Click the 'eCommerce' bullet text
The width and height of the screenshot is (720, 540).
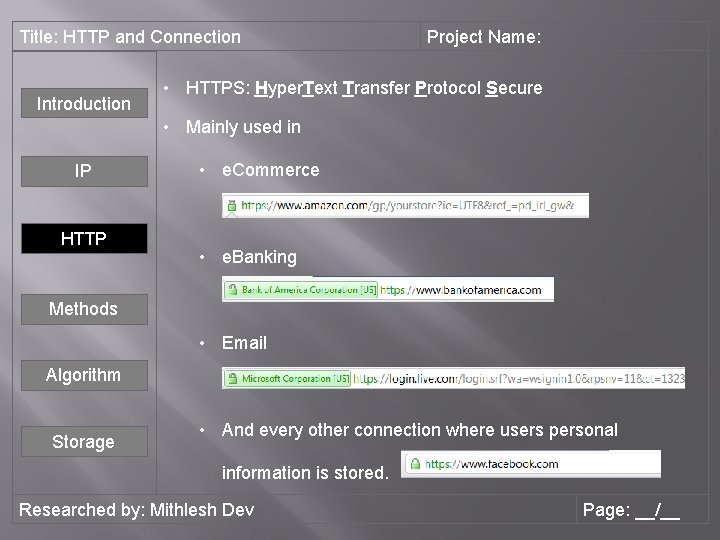pyautogui.click(x=270, y=170)
